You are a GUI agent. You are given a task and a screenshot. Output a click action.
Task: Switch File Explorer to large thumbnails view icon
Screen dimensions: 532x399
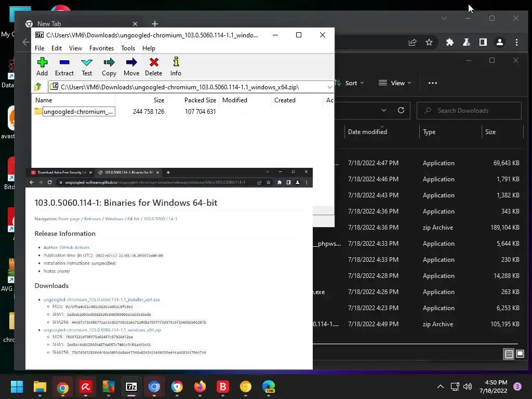click(x=520, y=354)
